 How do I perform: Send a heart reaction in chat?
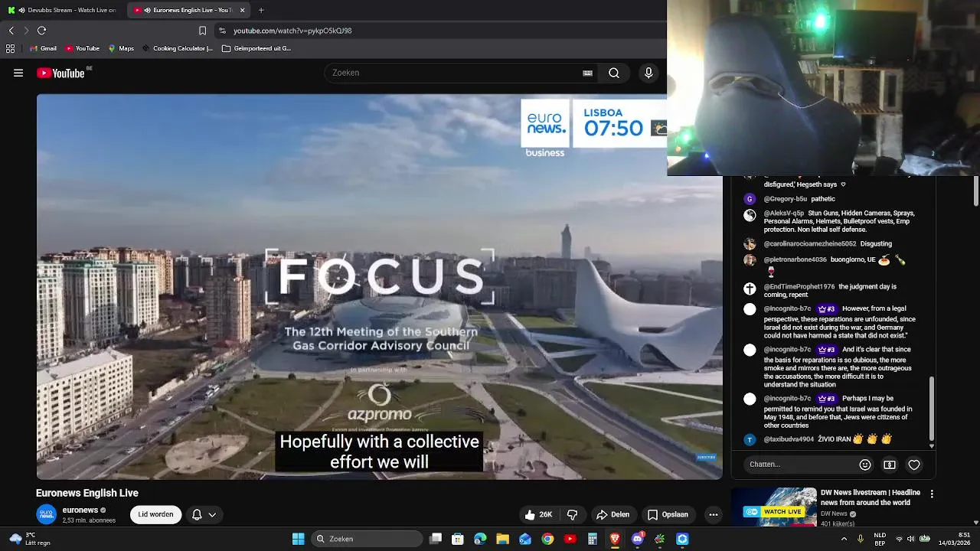(914, 465)
